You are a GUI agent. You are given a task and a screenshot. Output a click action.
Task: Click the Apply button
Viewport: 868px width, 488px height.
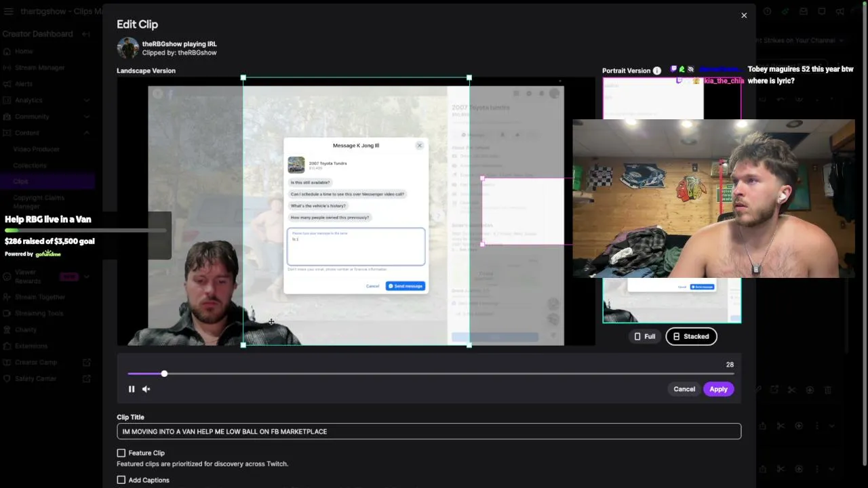(x=718, y=389)
